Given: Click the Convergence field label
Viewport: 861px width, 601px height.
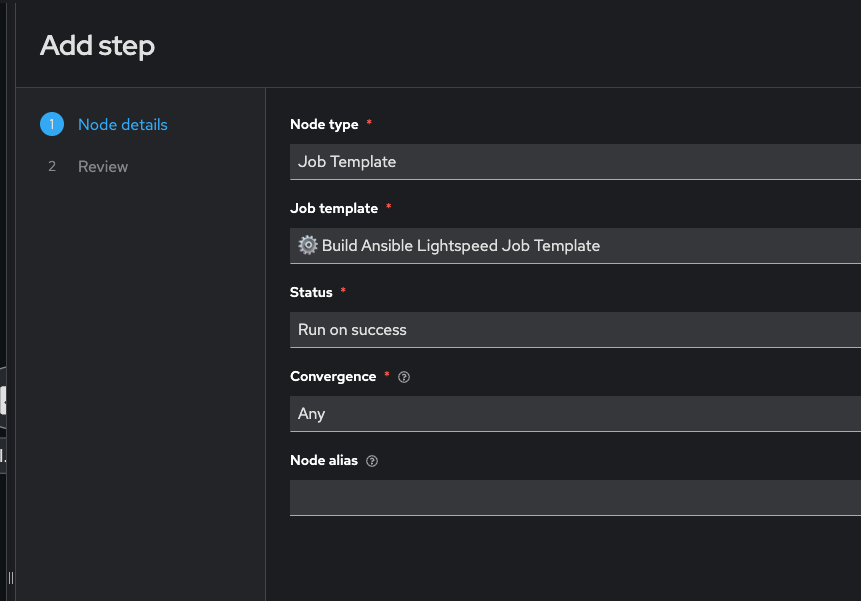Looking at the screenshot, I should pos(333,376).
